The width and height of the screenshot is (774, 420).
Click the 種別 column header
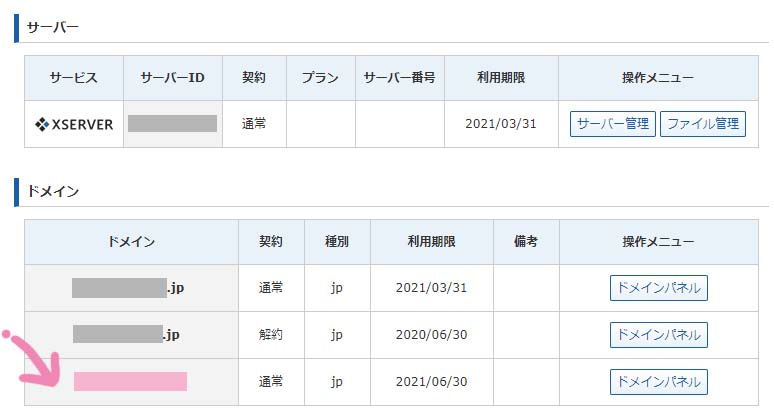coord(337,242)
